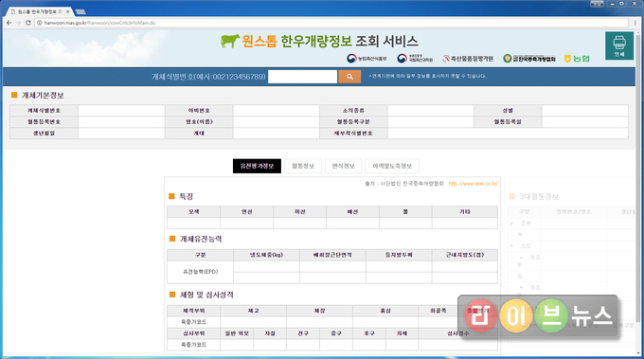Open the 축산물품질평가원 logo link
Viewport: 644px width, 359px height.
(468, 59)
